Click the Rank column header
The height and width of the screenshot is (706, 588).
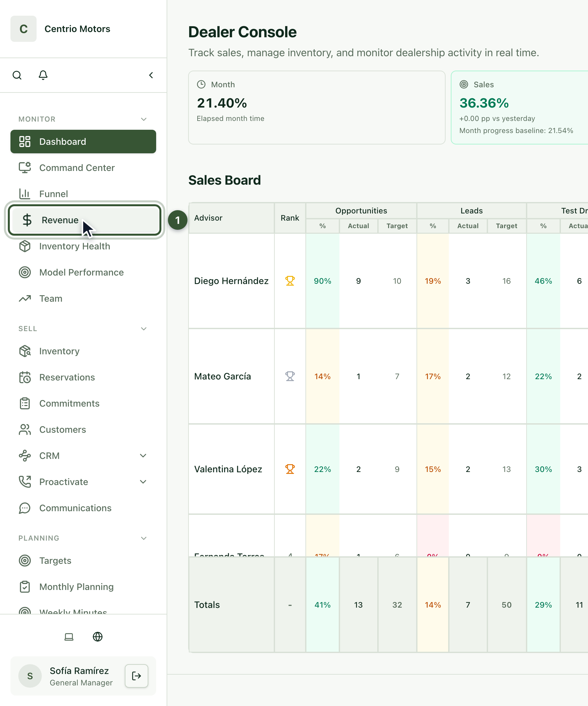[x=290, y=218]
